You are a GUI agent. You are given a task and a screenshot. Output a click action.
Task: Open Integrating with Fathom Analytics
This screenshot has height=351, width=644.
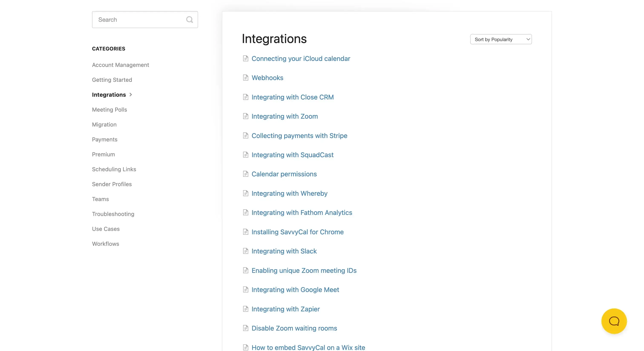click(302, 213)
